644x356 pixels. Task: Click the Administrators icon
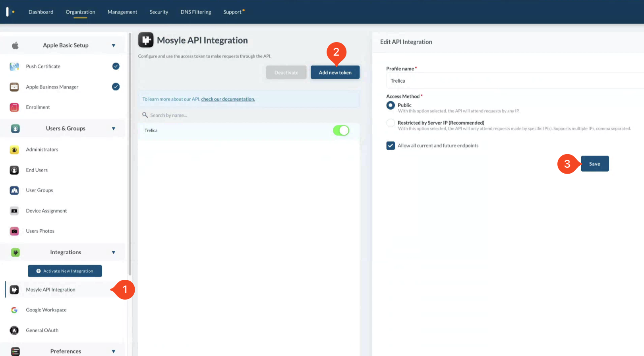(x=14, y=150)
